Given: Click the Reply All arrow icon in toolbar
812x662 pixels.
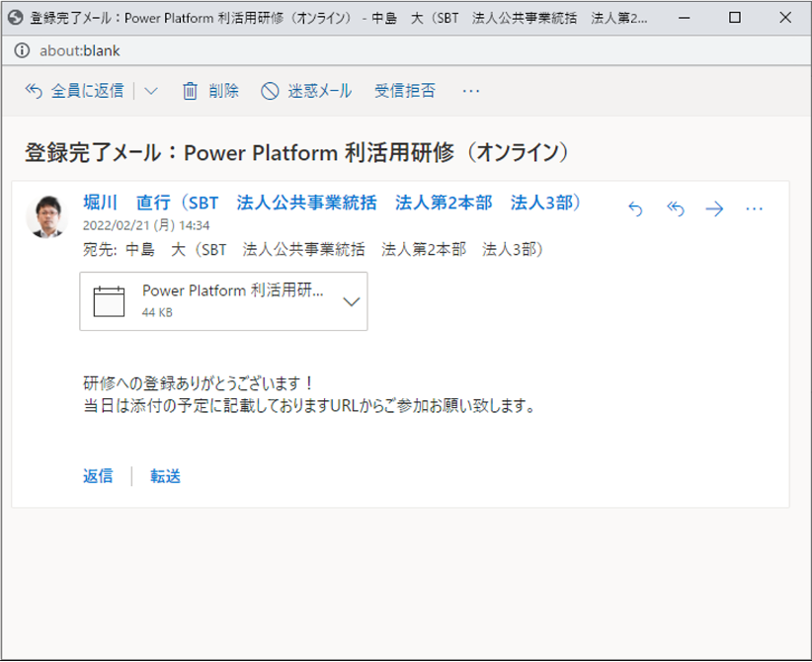Looking at the screenshot, I should pos(34,91).
